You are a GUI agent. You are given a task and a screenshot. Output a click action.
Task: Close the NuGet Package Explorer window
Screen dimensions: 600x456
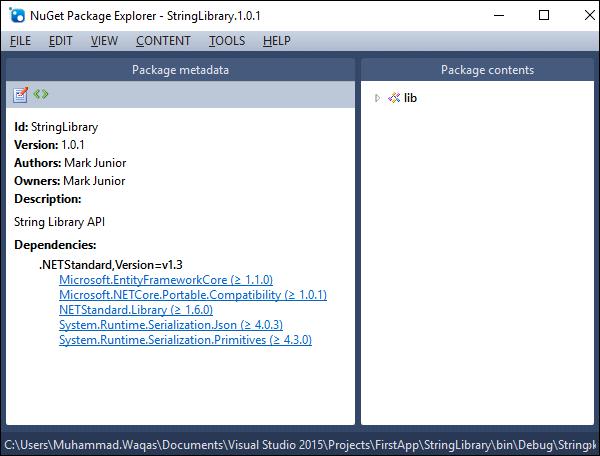(590, 15)
